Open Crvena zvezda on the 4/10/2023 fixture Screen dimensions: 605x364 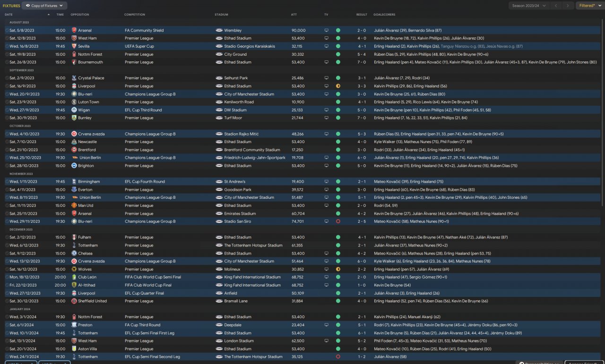tap(92, 134)
